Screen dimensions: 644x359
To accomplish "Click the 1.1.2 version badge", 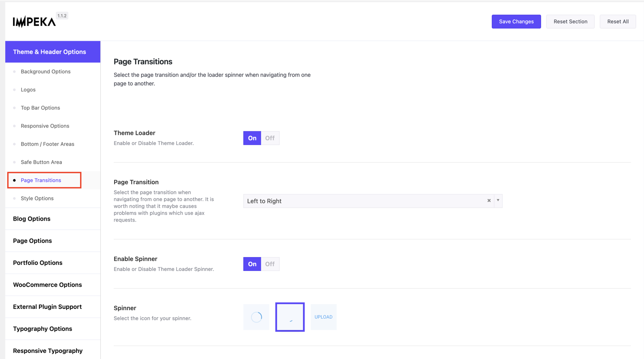I will (x=62, y=16).
